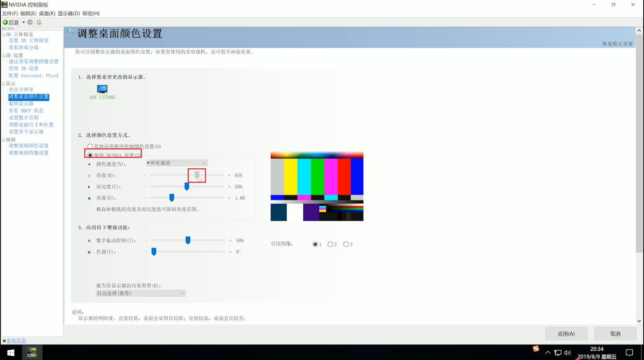This screenshot has height=360, width=644.
Task: Go to the Home page icon
Action: pyautogui.click(x=39, y=22)
